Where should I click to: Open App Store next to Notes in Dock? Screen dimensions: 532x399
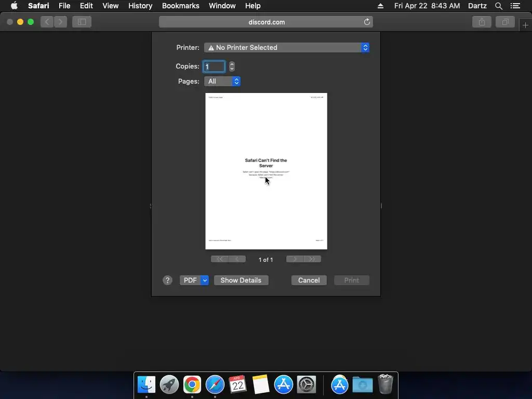[283, 384]
